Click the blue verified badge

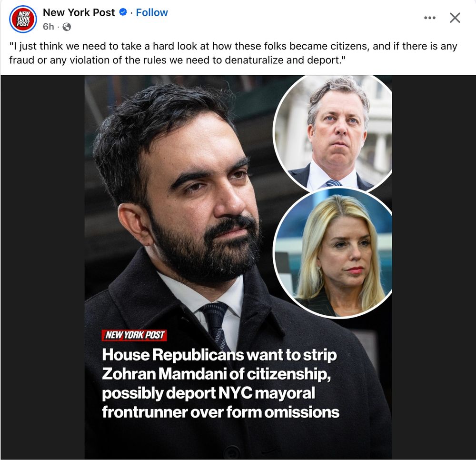click(x=123, y=12)
